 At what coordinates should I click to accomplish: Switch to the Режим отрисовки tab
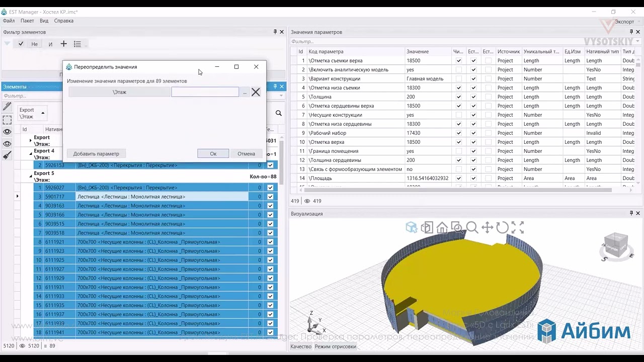(336, 346)
